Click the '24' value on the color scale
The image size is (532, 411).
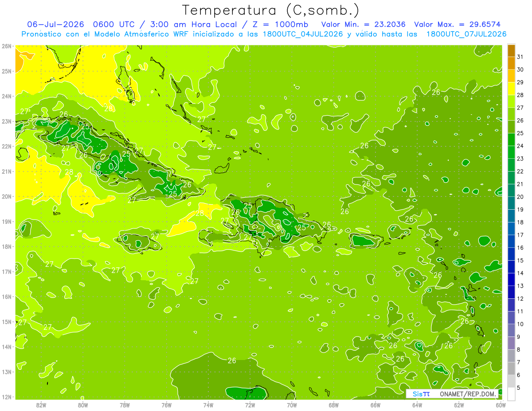(520, 146)
